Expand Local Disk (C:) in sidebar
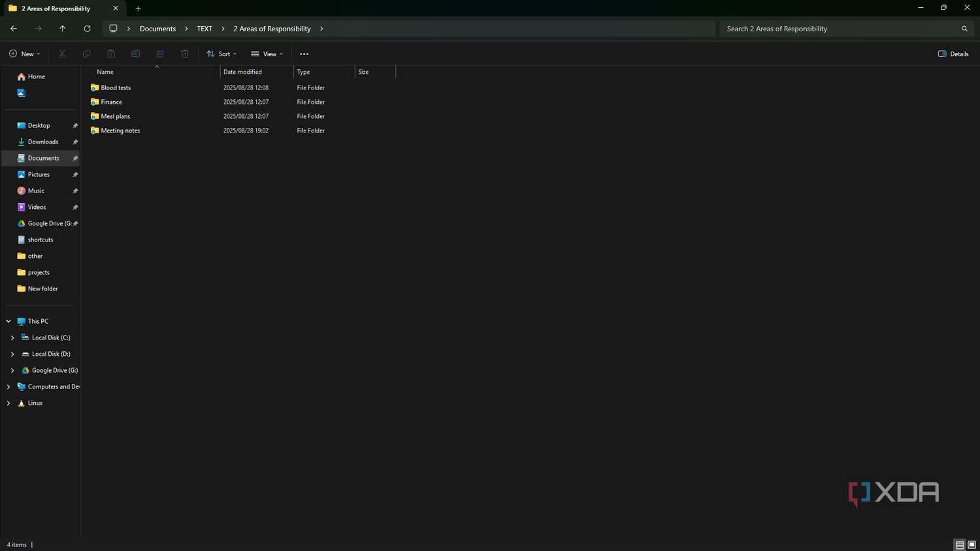The image size is (980, 551). tap(12, 338)
